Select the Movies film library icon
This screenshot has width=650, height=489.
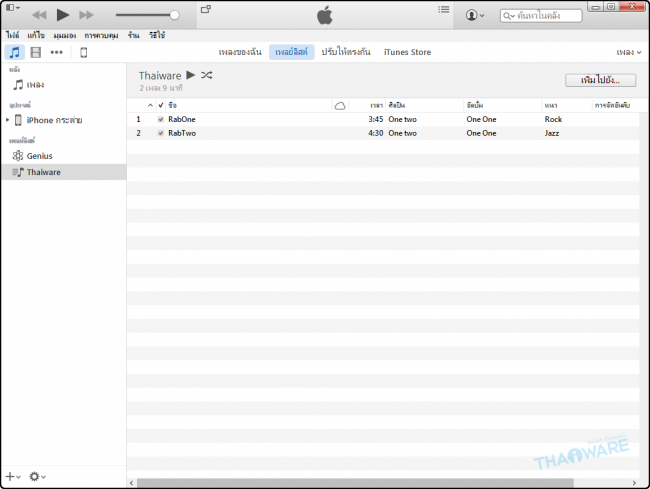point(36,53)
